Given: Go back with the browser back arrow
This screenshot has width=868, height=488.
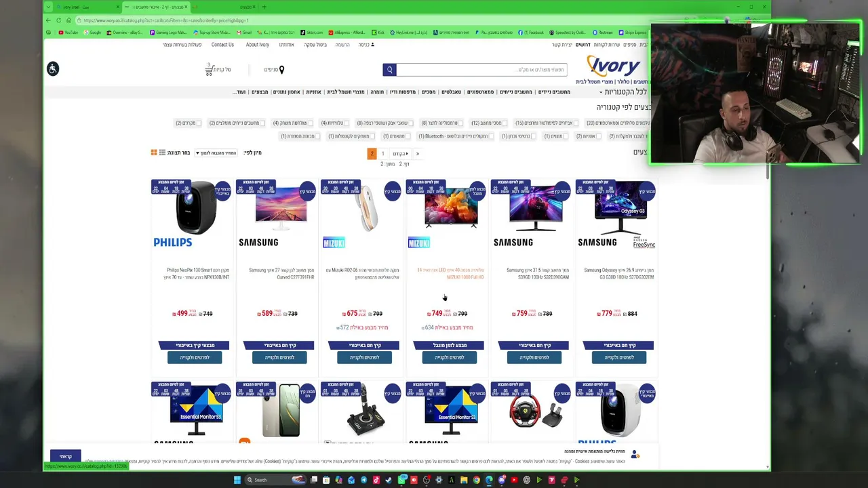Looking at the screenshot, I should click(x=48, y=20).
